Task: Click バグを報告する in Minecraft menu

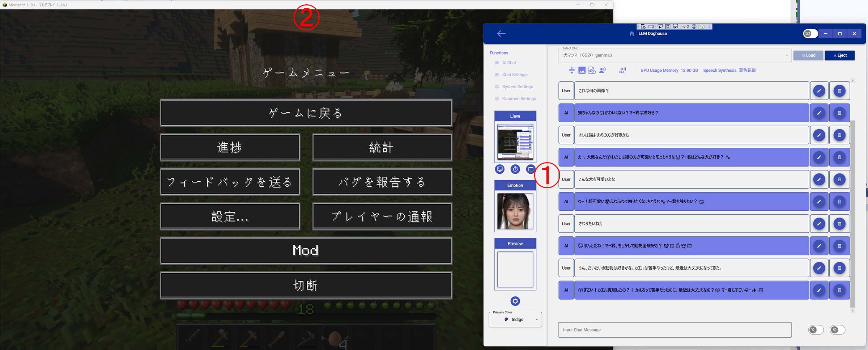Action: [382, 182]
